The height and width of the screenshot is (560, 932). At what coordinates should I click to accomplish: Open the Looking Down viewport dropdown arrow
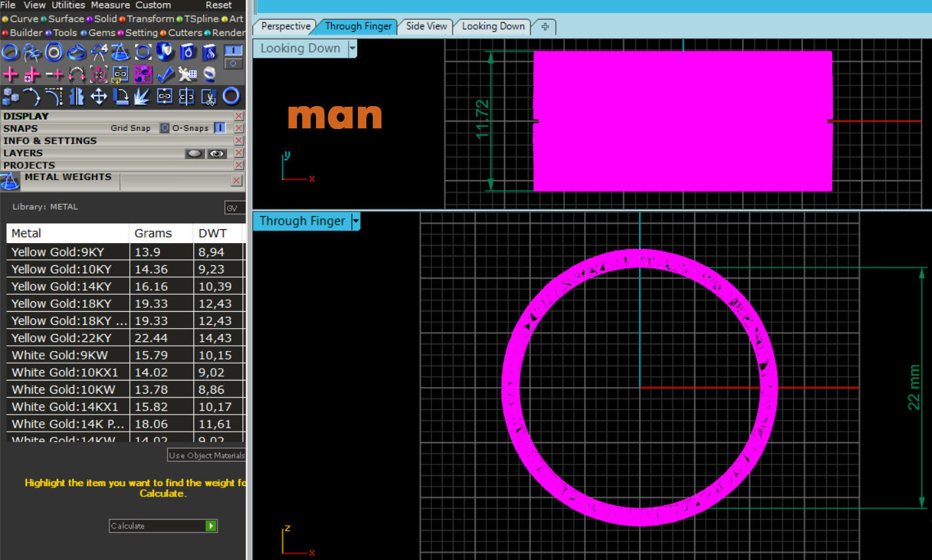point(353,48)
